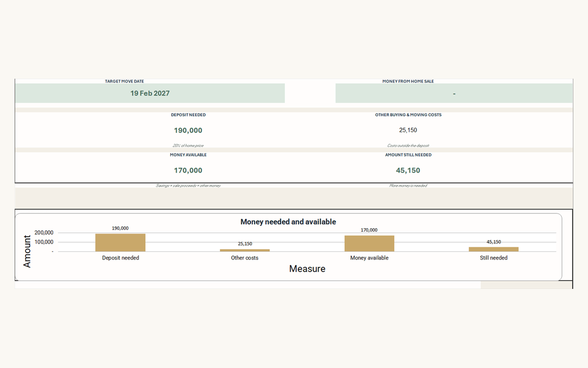Select the Still needed bar in chart
This screenshot has width=588, height=368.
coord(493,249)
